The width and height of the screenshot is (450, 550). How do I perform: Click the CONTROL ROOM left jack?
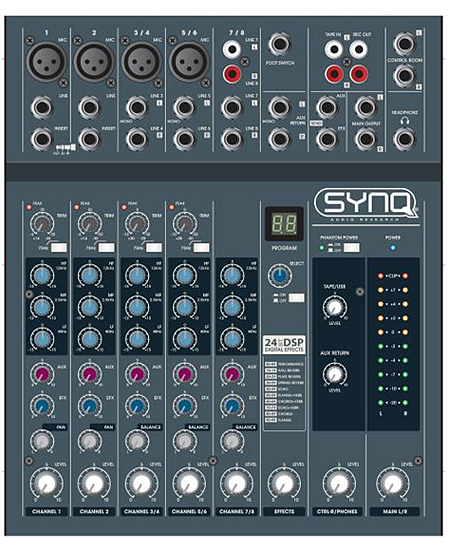pyautogui.click(x=404, y=44)
